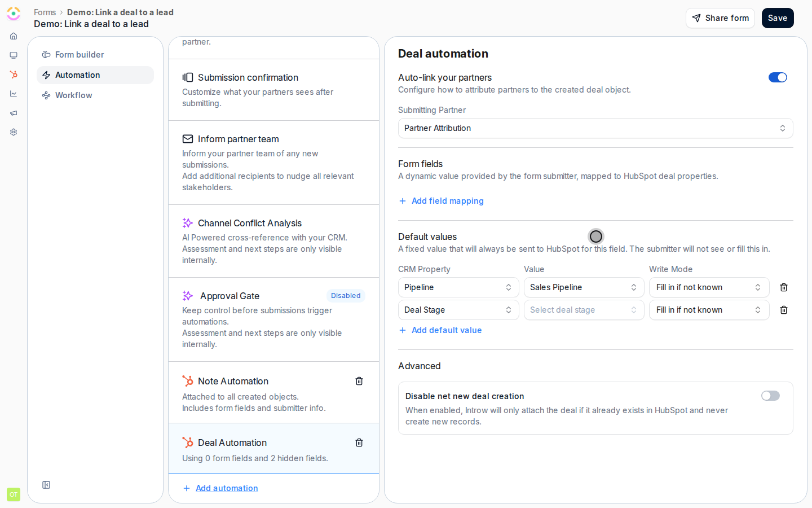This screenshot has height=508, width=812.
Task: Open the HubSpot icon in left sidebar
Action: click(14, 75)
